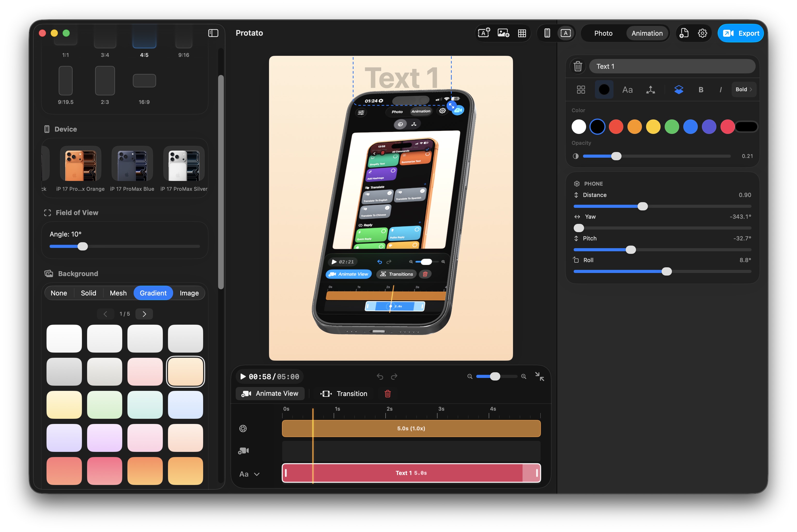Click the Transition button
This screenshot has height=532, width=797.
[x=343, y=393]
